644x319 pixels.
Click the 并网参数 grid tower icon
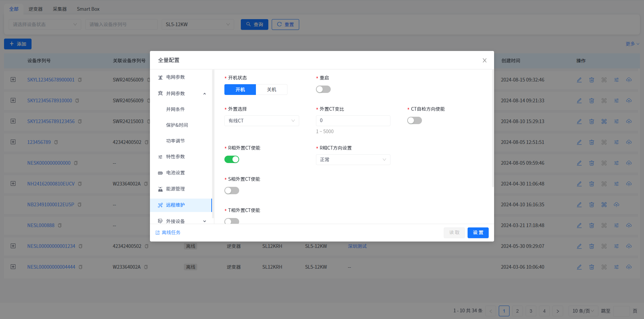[160, 94]
